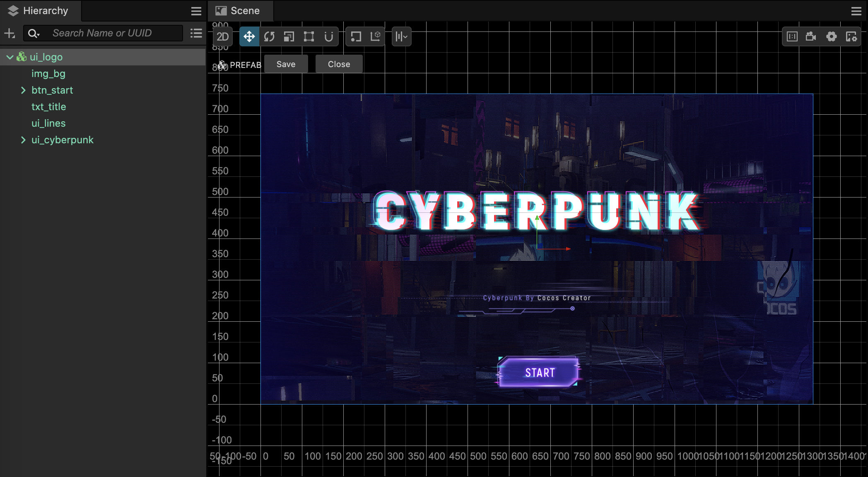Switch to the Scene tab

(240, 10)
